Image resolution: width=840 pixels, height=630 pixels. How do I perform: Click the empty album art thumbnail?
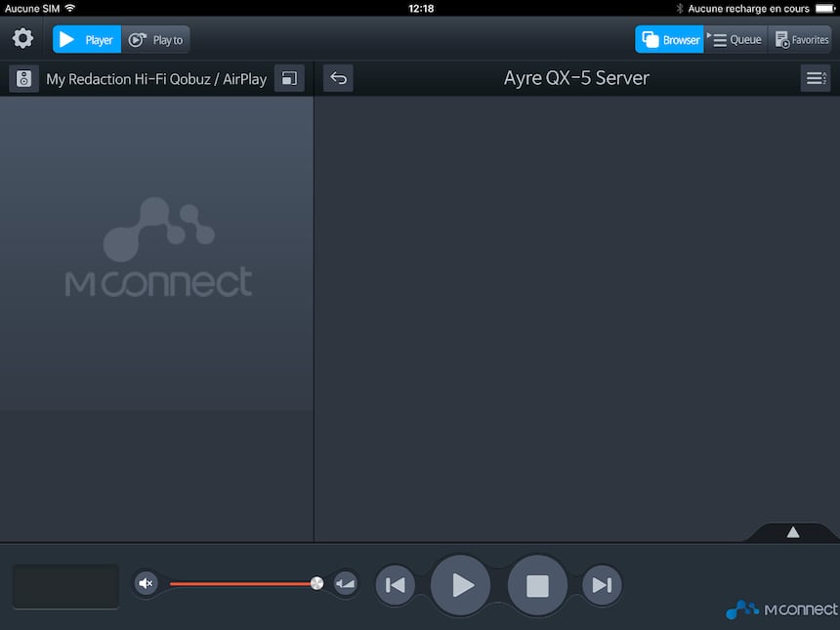[65, 586]
